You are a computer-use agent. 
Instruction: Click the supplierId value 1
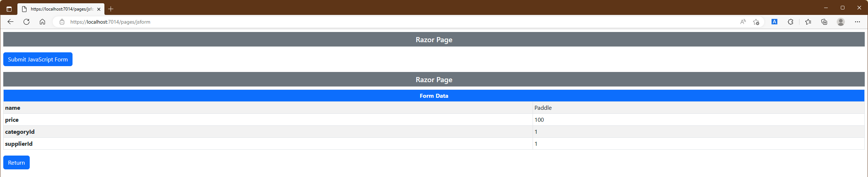(536, 144)
